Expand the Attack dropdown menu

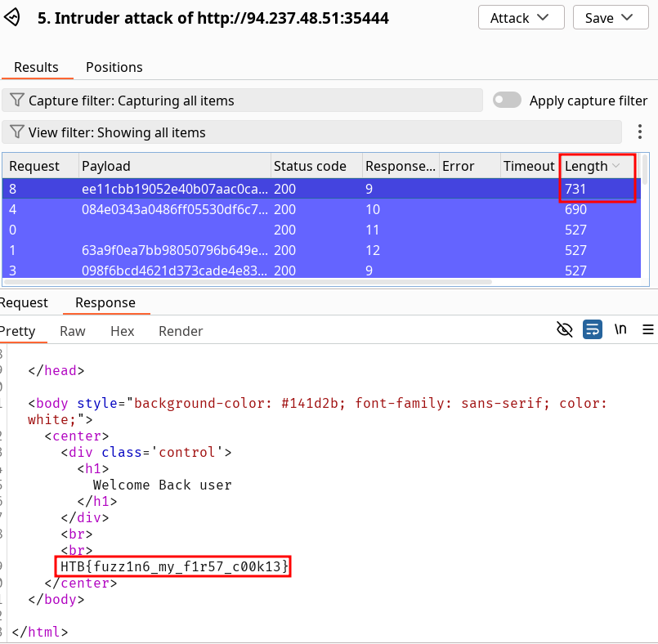(x=521, y=18)
